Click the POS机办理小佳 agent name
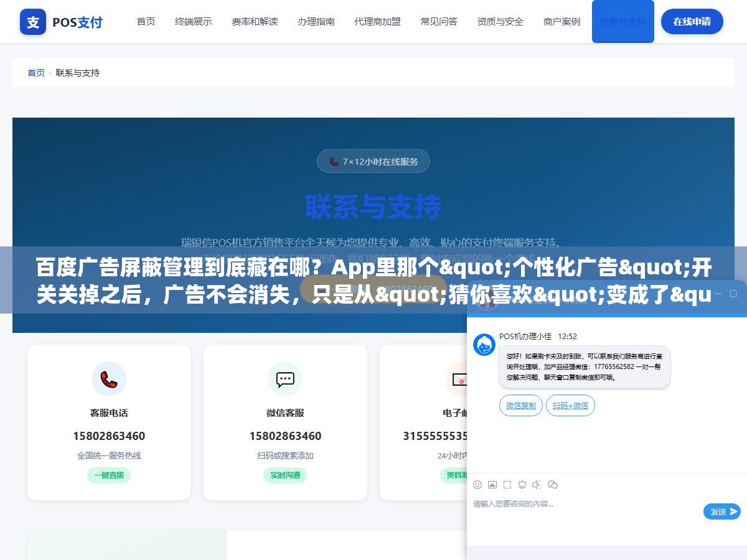The image size is (747, 560). pyautogui.click(x=525, y=336)
